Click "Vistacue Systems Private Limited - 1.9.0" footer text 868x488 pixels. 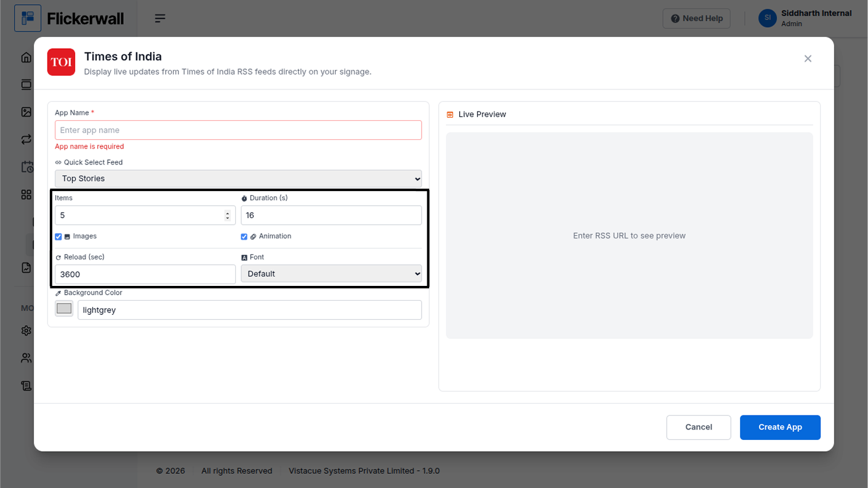tap(364, 471)
